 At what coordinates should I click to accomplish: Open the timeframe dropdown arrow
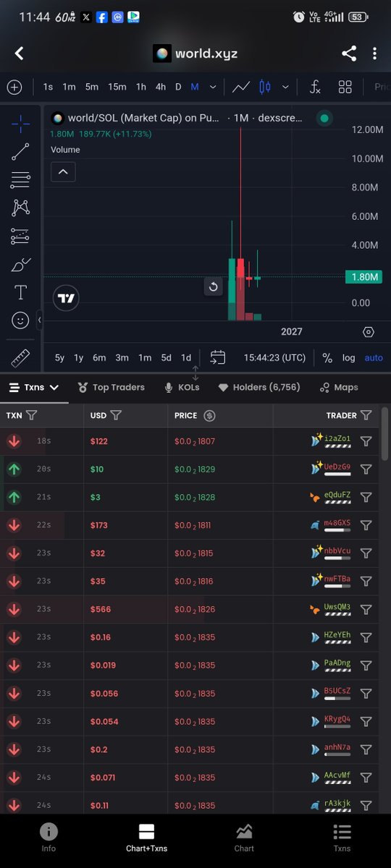[x=213, y=87]
